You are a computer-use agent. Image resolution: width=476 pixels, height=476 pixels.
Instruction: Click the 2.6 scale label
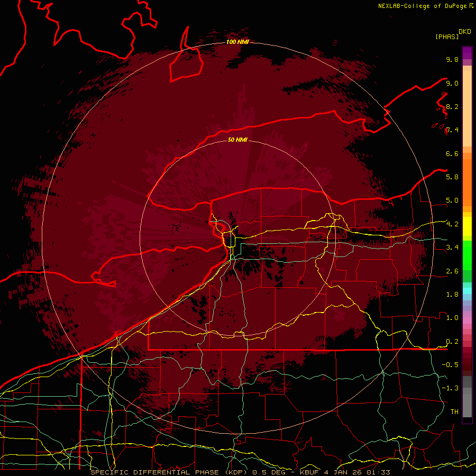[452, 271]
